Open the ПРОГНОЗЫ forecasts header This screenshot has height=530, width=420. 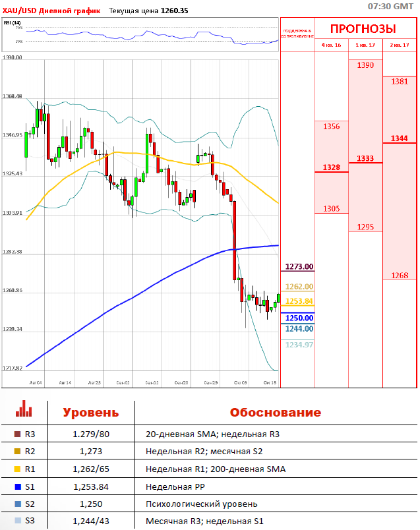[x=363, y=28]
